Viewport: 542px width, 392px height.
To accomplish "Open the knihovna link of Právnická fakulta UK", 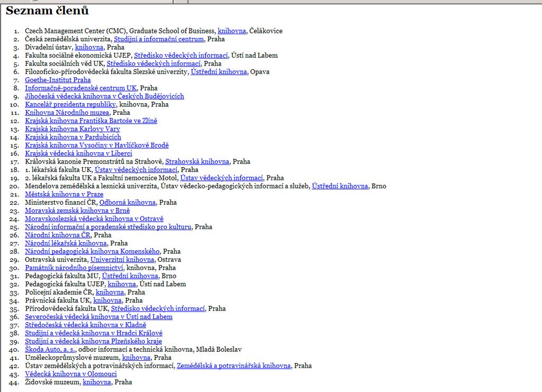I will point(107,300).
